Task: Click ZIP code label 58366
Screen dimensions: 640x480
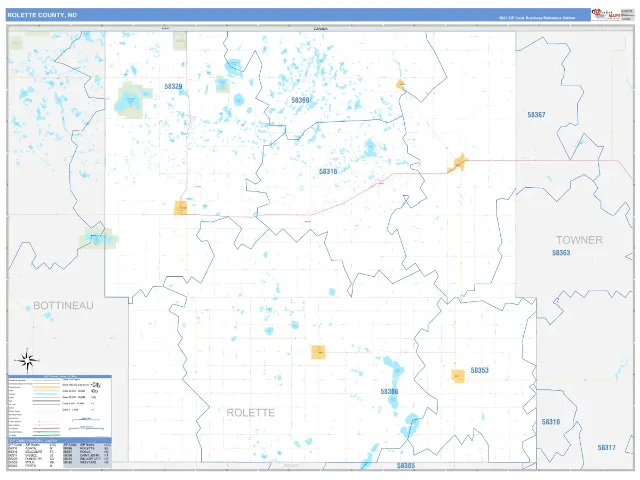Action: 389,391
